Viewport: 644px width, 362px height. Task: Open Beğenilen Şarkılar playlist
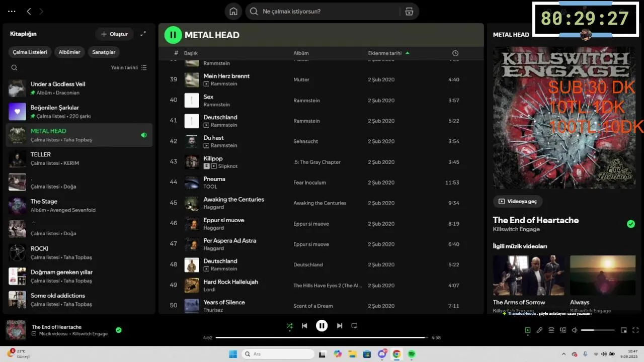point(79,112)
